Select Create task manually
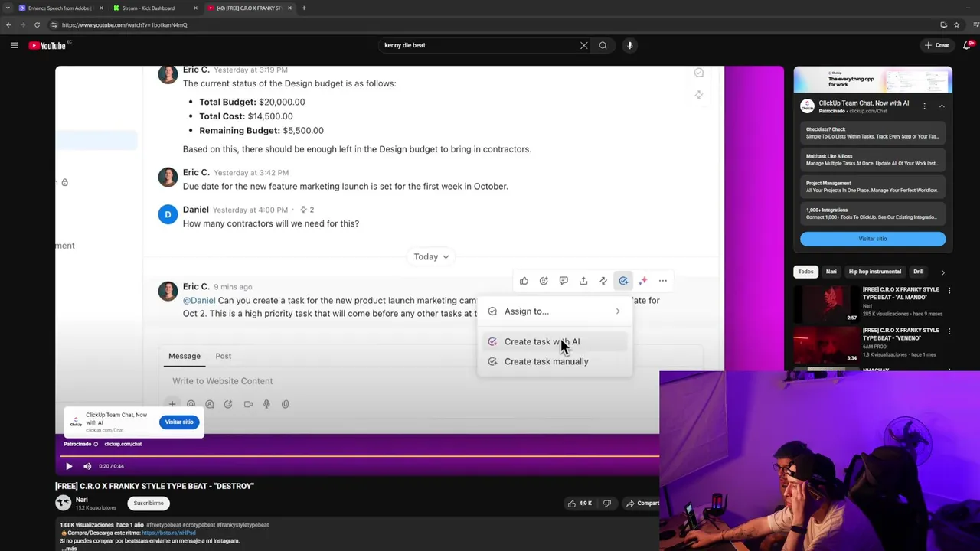980x551 pixels. pyautogui.click(x=555, y=361)
